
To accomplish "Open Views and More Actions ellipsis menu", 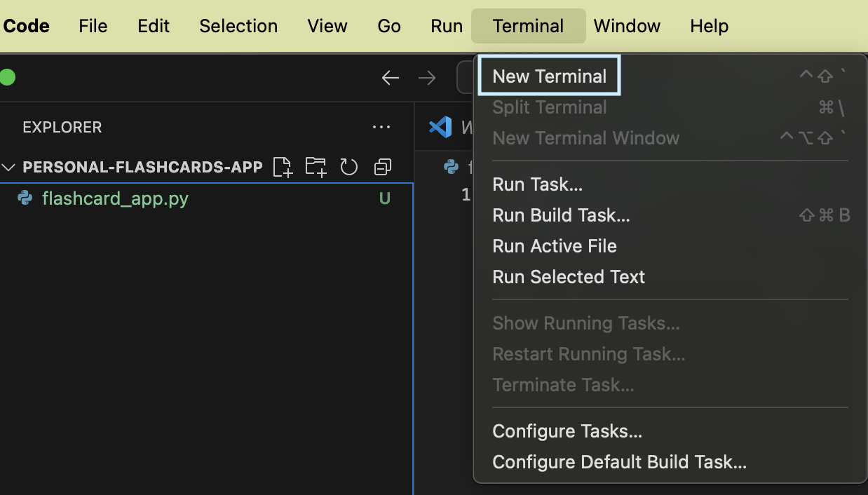I will point(381,127).
